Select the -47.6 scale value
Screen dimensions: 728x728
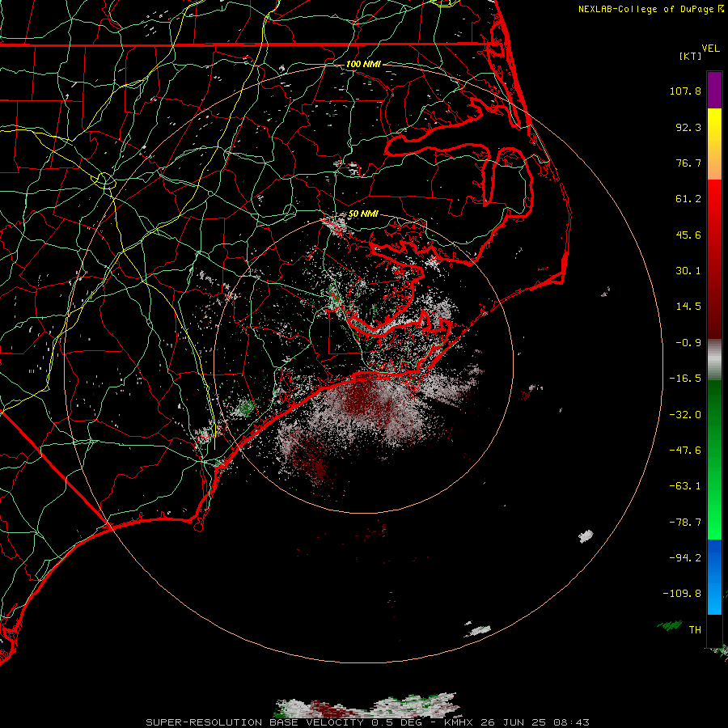click(x=685, y=451)
